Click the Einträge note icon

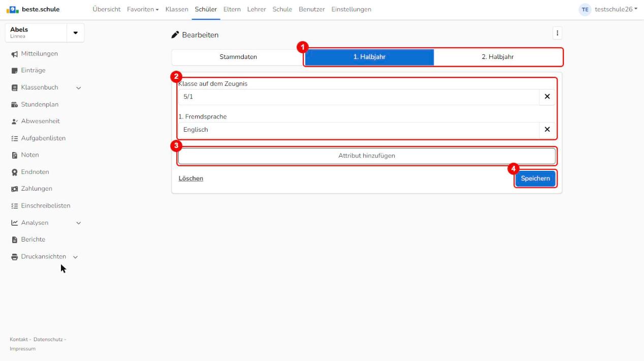pos(14,71)
